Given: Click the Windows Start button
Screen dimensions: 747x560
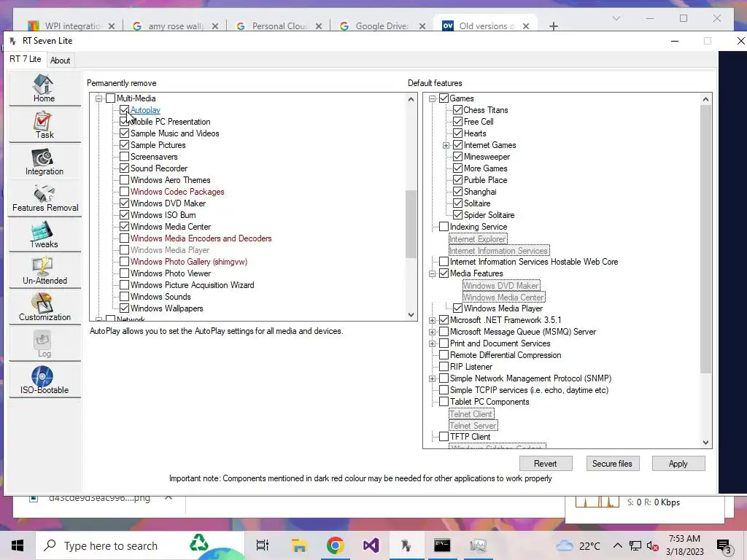Looking at the screenshot, I should pos(18,545).
